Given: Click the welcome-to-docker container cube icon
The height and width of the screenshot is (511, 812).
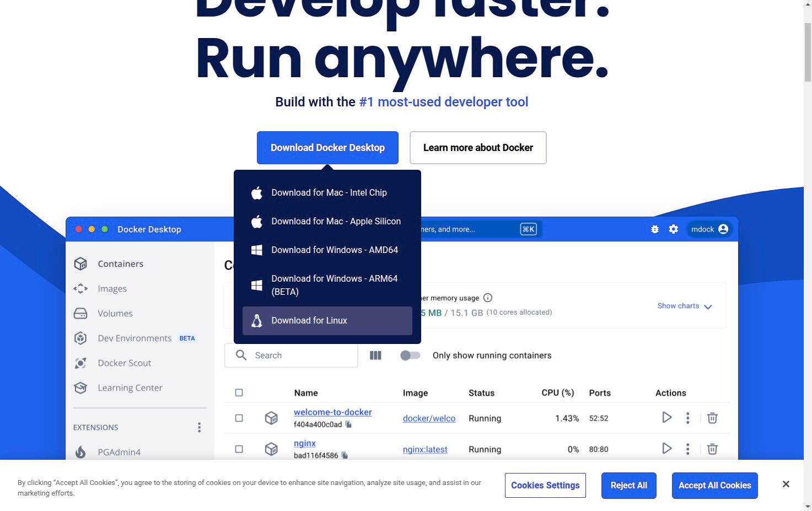Looking at the screenshot, I should (271, 418).
